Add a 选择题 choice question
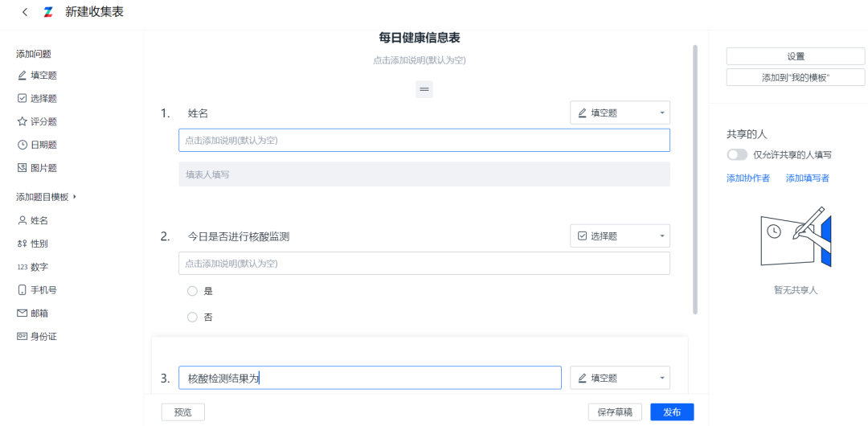The height and width of the screenshot is (426, 868). (37, 99)
